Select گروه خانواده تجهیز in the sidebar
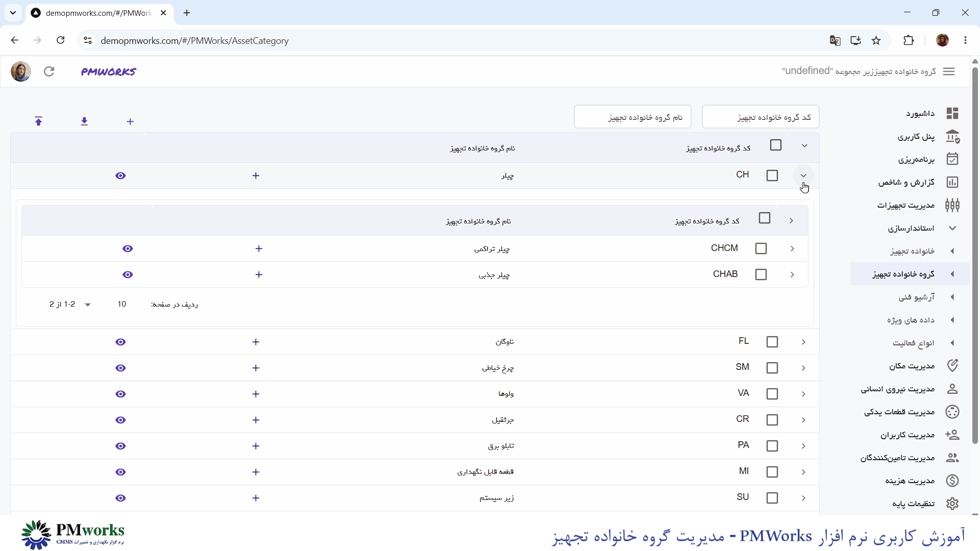The width and height of the screenshot is (980, 551). [x=910, y=274]
